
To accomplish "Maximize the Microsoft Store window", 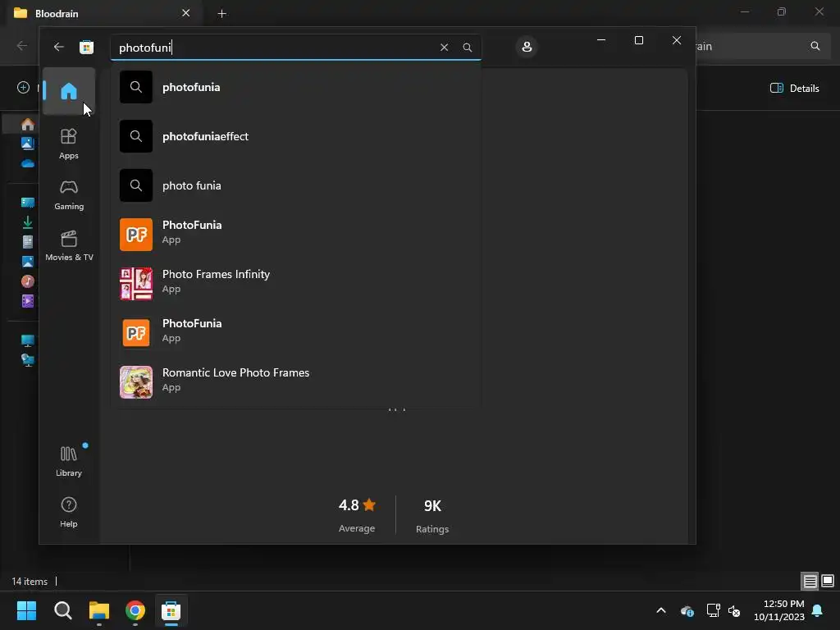I will point(638,40).
